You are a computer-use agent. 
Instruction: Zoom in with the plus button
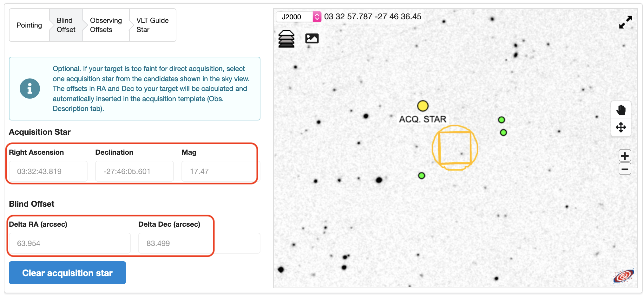[x=625, y=156]
